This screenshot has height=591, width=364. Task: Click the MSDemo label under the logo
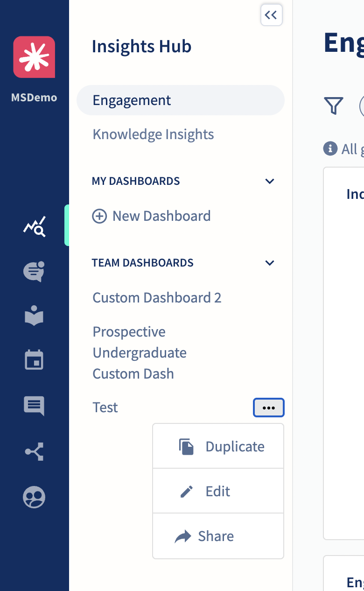pyautogui.click(x=34, y=98)
